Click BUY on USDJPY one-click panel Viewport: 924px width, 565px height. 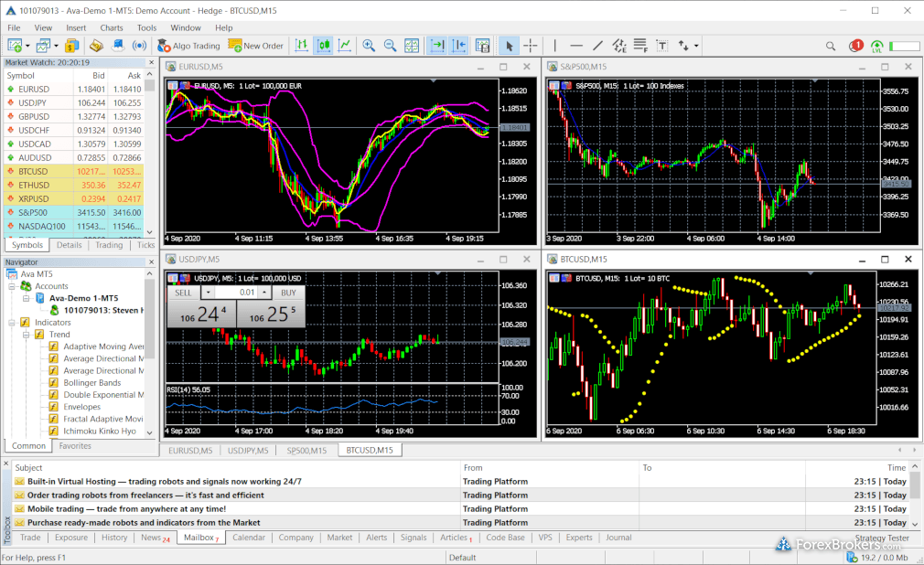(x=289, y=293)
